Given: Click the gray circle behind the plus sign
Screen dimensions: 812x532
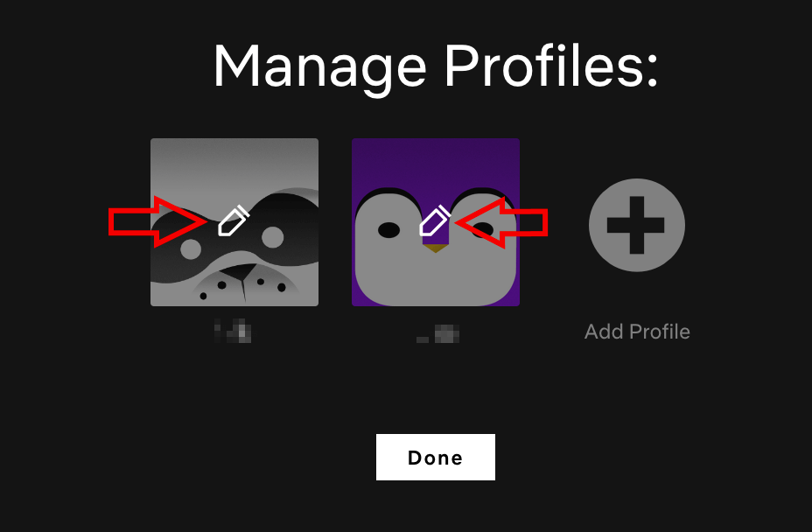Looking at the screenshot, I should 636,225.
